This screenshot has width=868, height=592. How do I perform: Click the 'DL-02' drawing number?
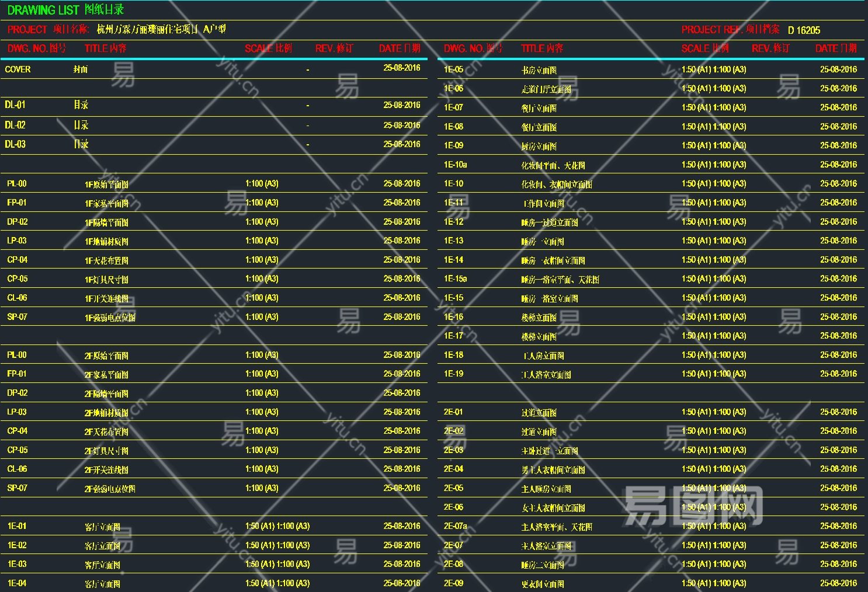(15, 125)
